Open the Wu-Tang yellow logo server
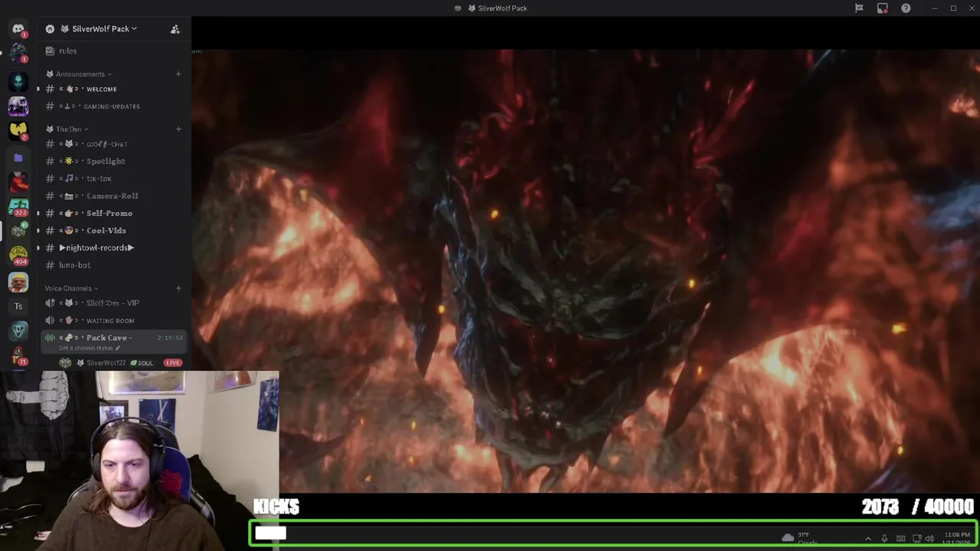Screen dimensions: 980x551 [18, 131]
